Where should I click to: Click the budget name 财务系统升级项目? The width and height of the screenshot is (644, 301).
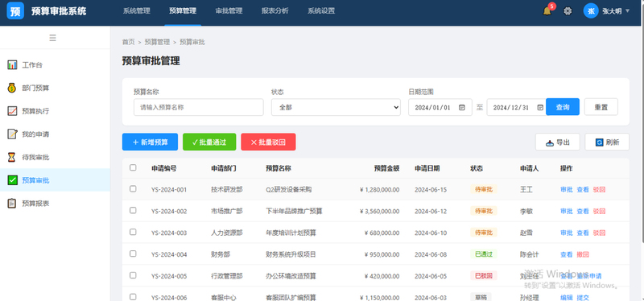(291, 254)
